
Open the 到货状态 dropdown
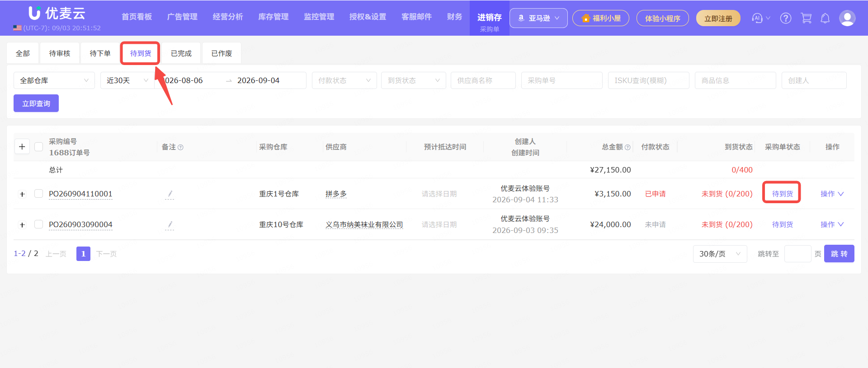tap(414, 80)
